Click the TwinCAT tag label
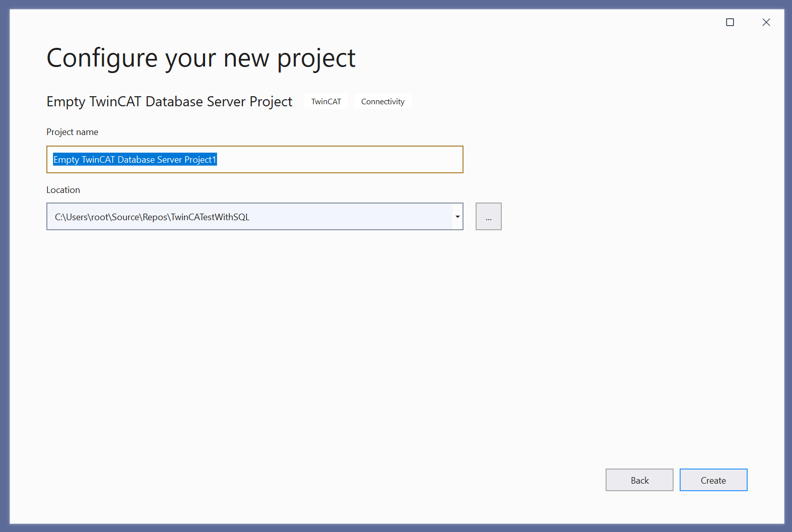Image resolution: width=792 pixels, height=532 pixels. pyautogui.click(x=326, y=101)
